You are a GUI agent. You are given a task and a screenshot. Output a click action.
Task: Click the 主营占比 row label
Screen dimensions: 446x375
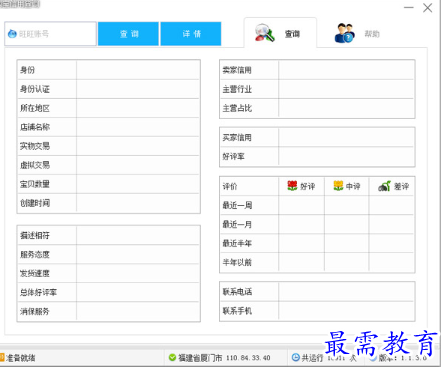point(237,108)
